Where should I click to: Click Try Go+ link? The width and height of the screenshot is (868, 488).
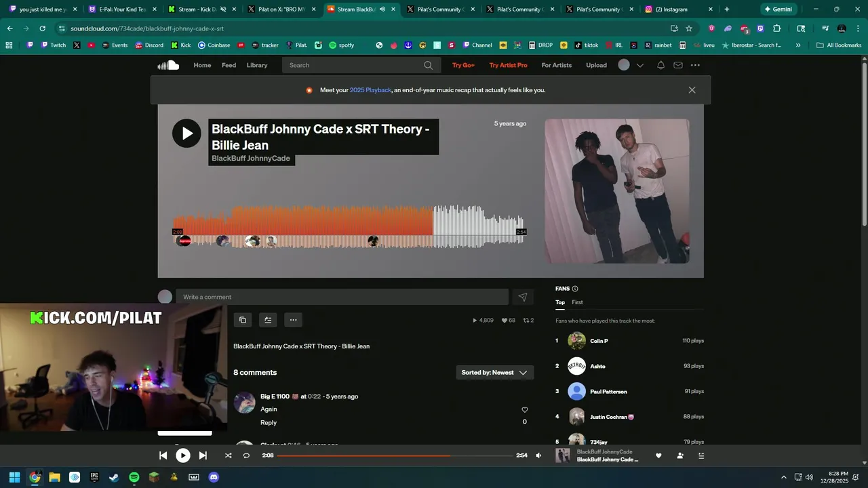[x=463, y=65]
